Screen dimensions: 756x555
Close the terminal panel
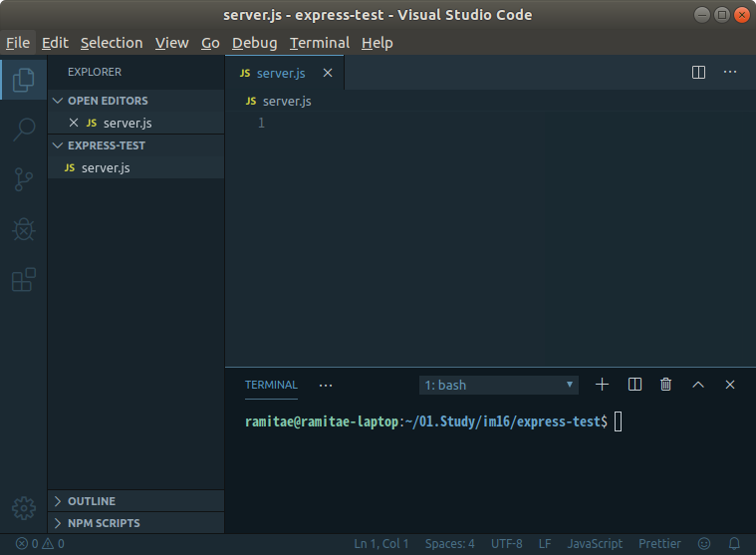pyautogui.click(x=729, y=385)
